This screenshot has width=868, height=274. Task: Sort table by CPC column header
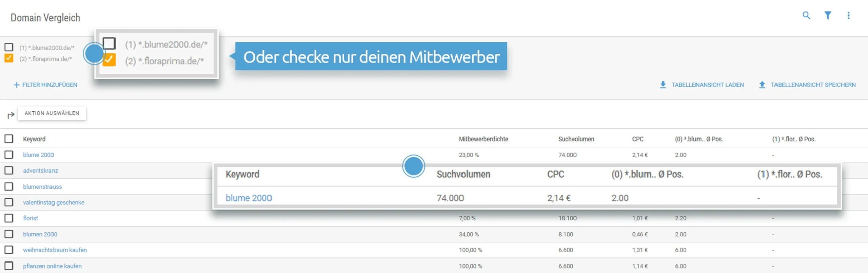[637, 139]
